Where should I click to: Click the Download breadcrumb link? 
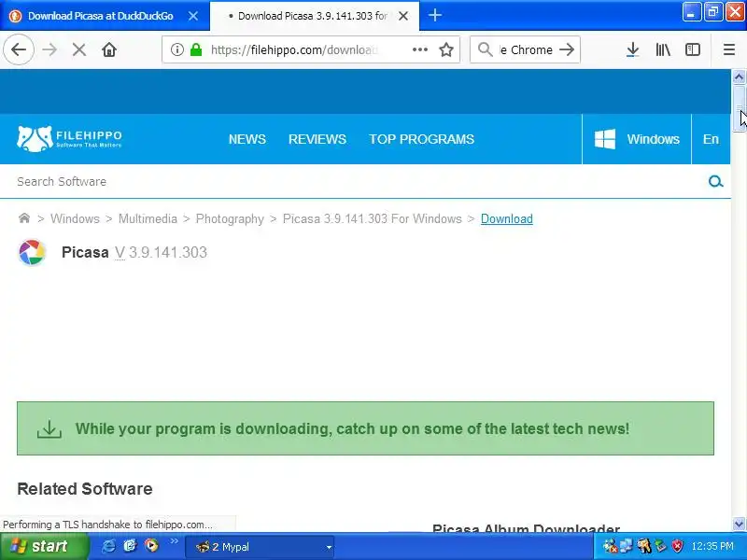click(506, 218)
